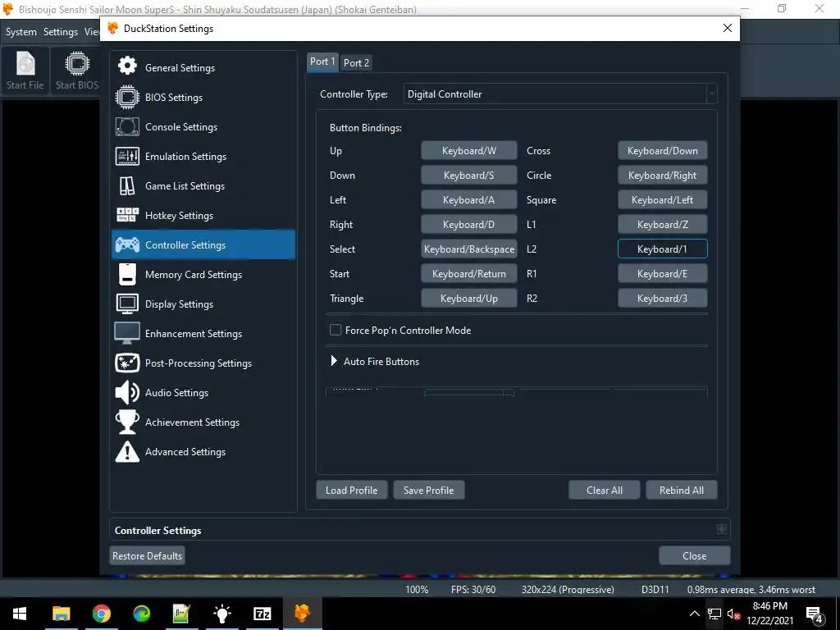Click Close button at bottom

(694, 555)
